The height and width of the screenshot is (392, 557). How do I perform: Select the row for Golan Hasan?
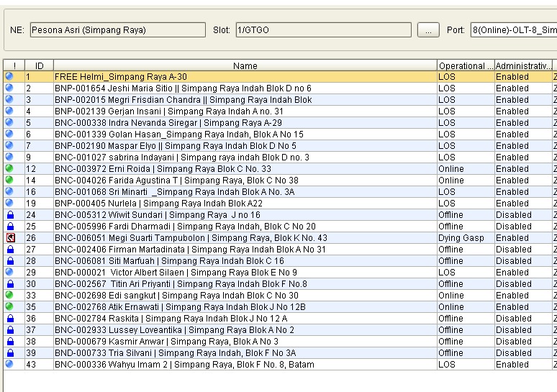click(178, 134)
